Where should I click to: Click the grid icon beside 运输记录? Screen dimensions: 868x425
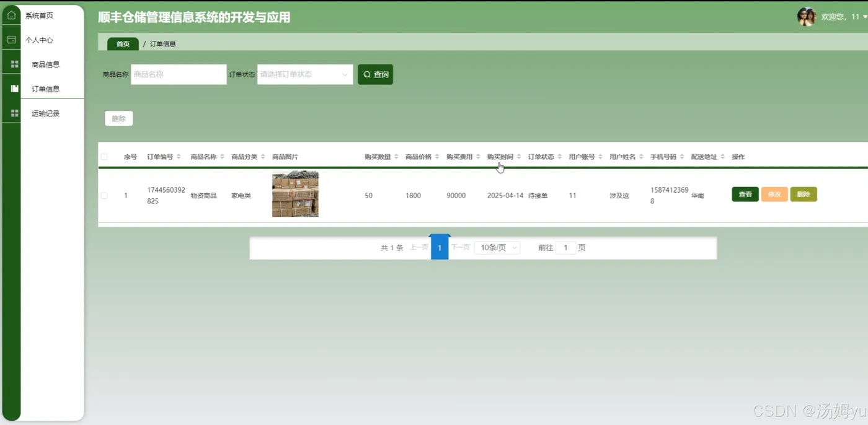point(14,113)
